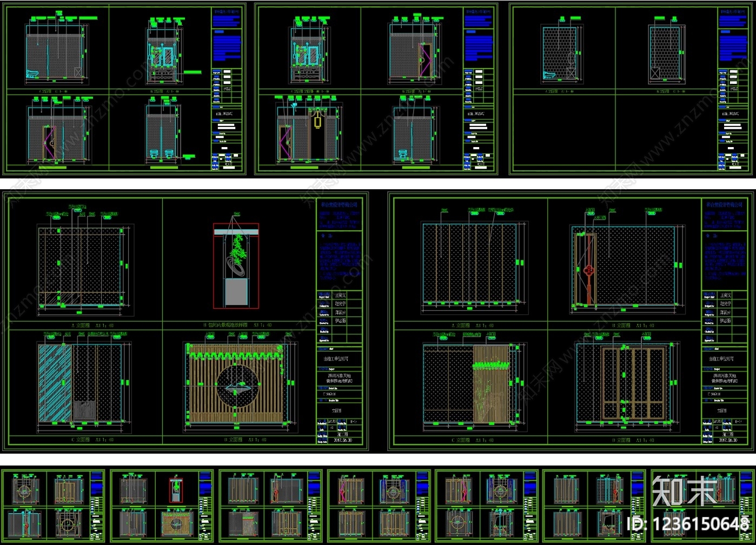Select the bamboo water-feature detail in the red frame
Image resolution: width=756 pixels, height=545 pixels.
pos(236,265)
